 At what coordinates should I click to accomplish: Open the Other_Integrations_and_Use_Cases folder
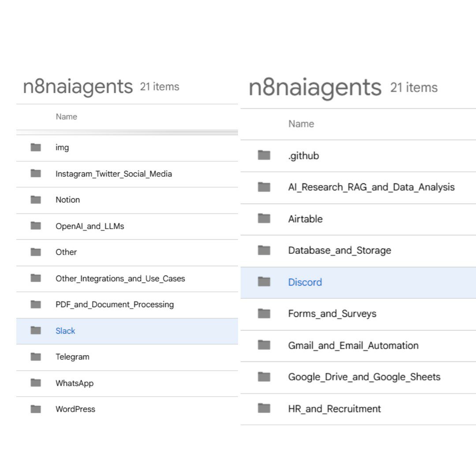coord(120,279)
